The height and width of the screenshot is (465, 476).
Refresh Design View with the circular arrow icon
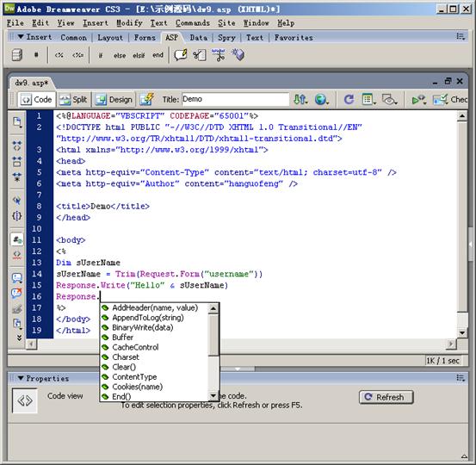pos(349,99)
